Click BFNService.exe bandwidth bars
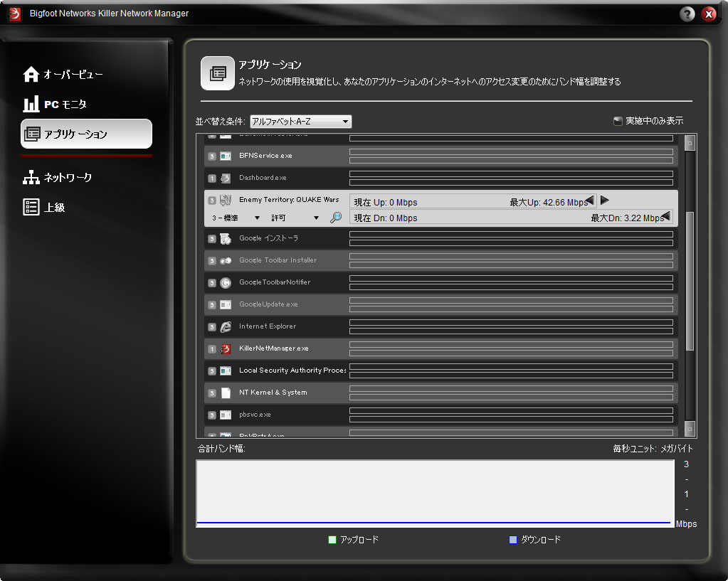Image resolution: width=728 pixels, height=581 pixels. (511, 156)
